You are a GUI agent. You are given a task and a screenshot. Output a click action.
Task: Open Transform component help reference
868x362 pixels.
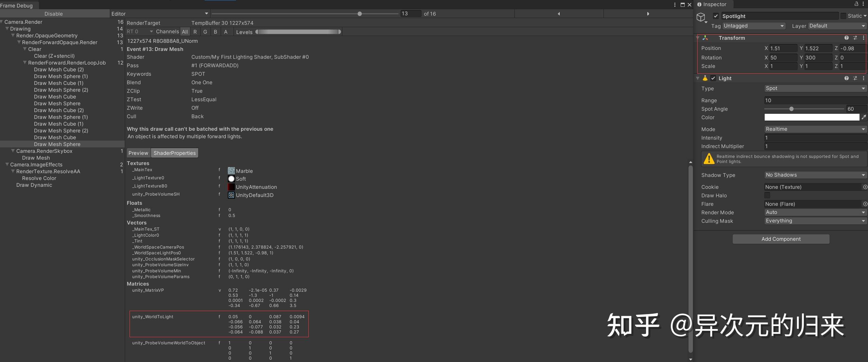(x=846, y=38)
